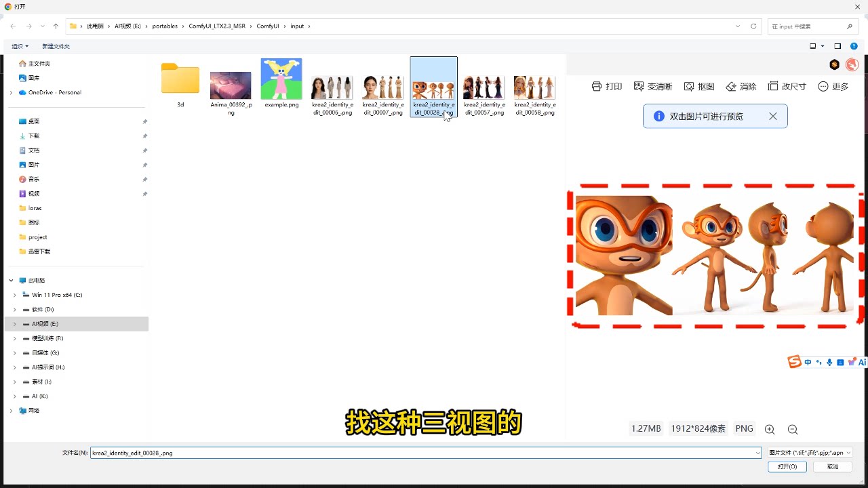Open the file type filter dropdown
The image size is (868, 488).
(810, 453)
